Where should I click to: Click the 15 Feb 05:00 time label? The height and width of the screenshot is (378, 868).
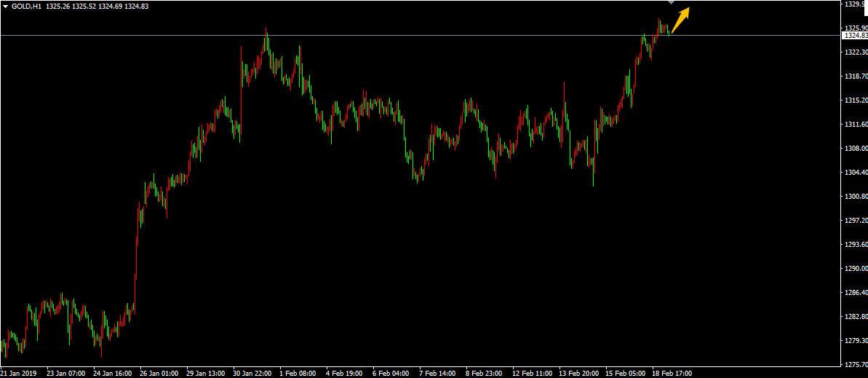(x=625, y=374)
